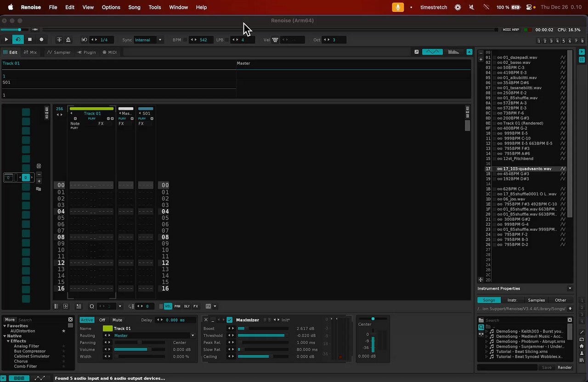Favorite the AUDistortion star icon

[x=64, y=331]
